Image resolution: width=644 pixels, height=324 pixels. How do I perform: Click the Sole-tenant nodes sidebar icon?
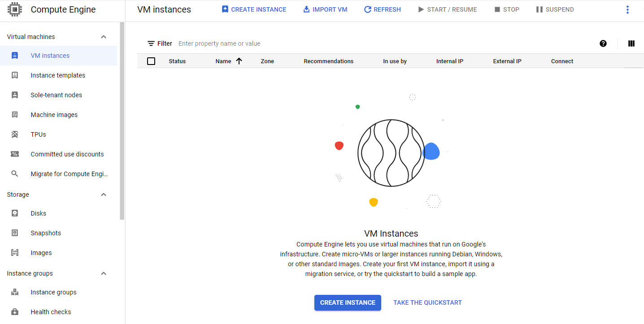click(15, 95)
